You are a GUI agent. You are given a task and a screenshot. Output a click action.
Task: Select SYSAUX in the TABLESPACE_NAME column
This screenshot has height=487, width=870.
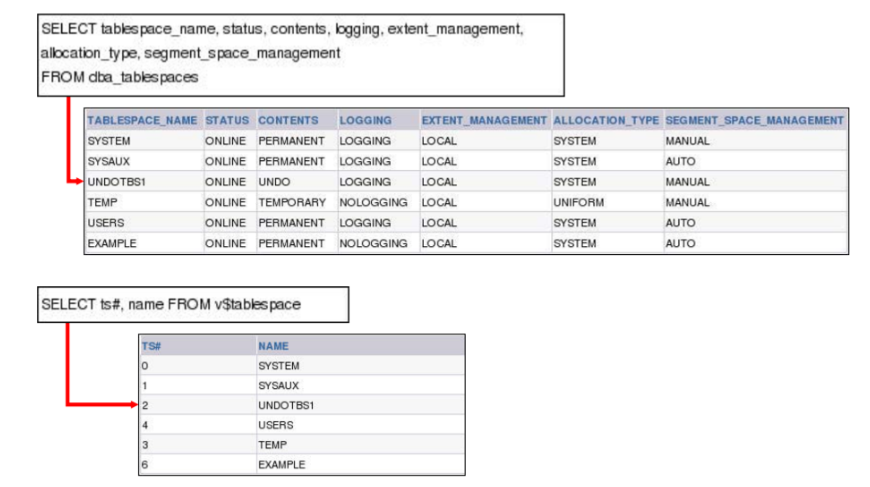coord(108,161)
